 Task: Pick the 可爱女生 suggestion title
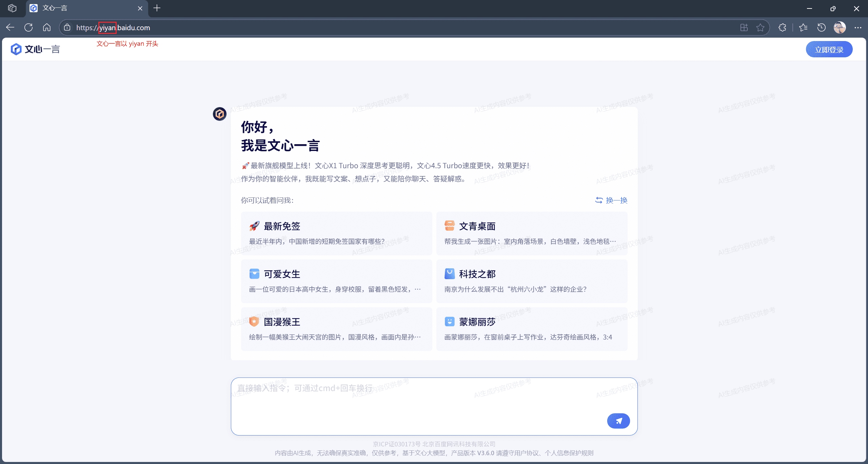pyautogui.click(x=282, y=274)
